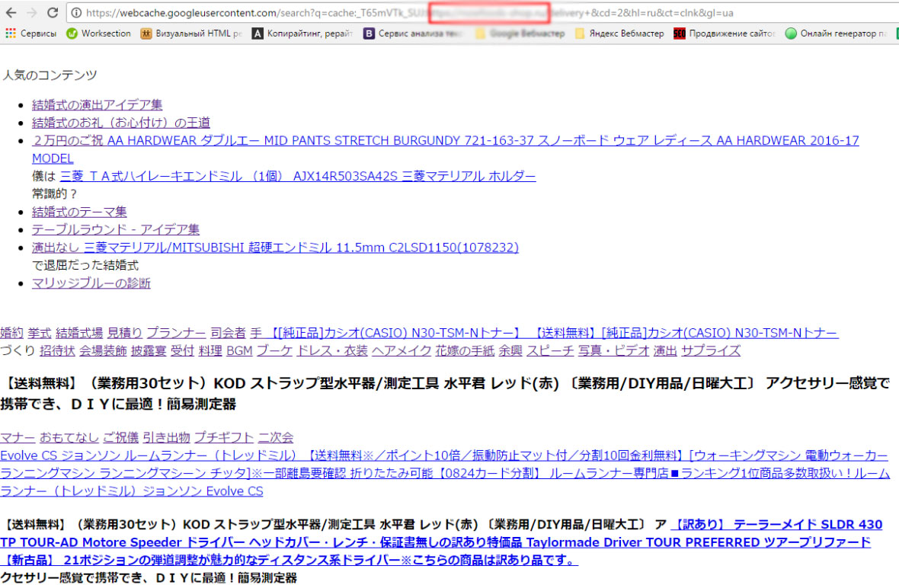Follow the 花嫁の手紙 tag link

[465, 350]
